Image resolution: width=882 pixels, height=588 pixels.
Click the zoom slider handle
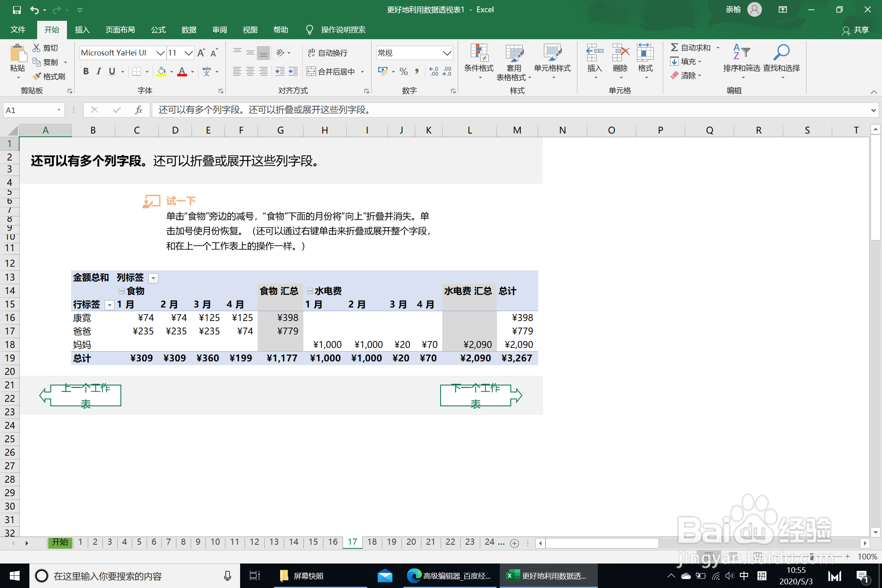point(812,557)
